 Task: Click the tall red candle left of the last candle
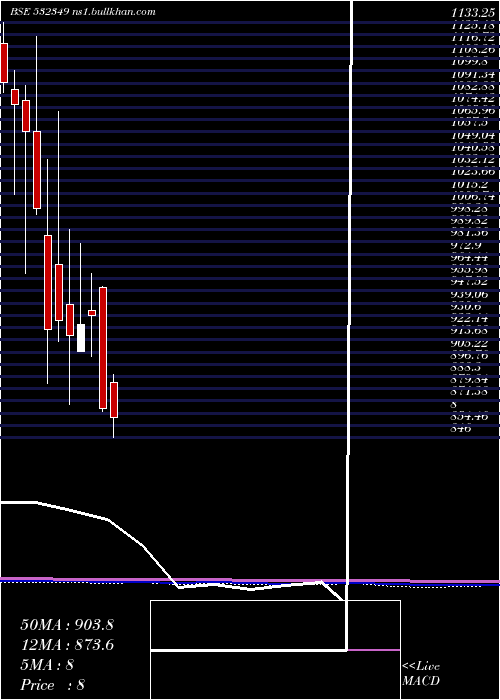(x=103, y=348)
